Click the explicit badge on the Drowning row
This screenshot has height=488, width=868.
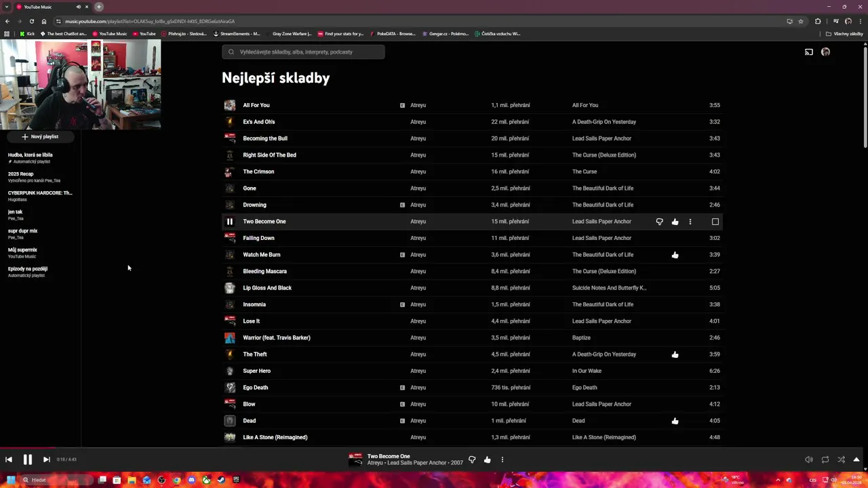point(402,205)
